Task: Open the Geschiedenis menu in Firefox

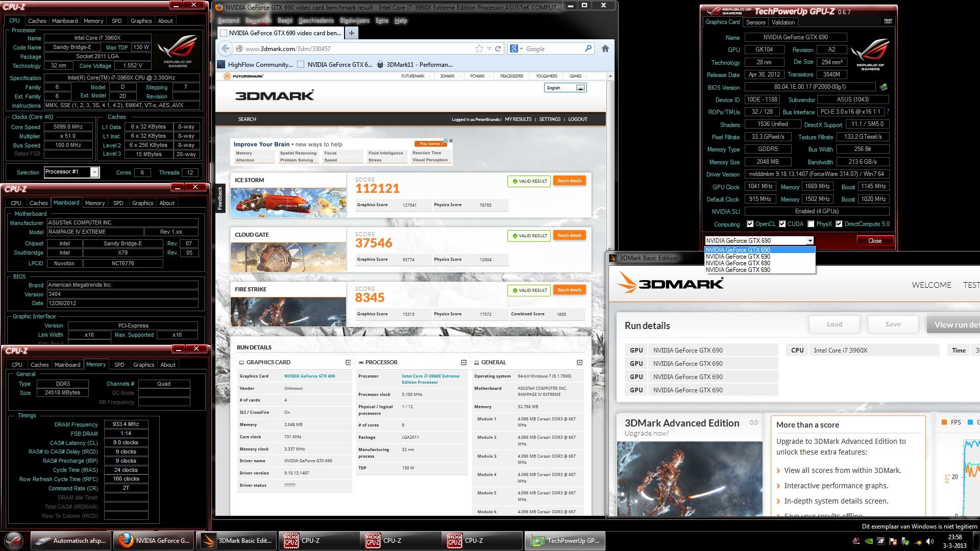Action: pyautogui.click(x=316, y=21)
